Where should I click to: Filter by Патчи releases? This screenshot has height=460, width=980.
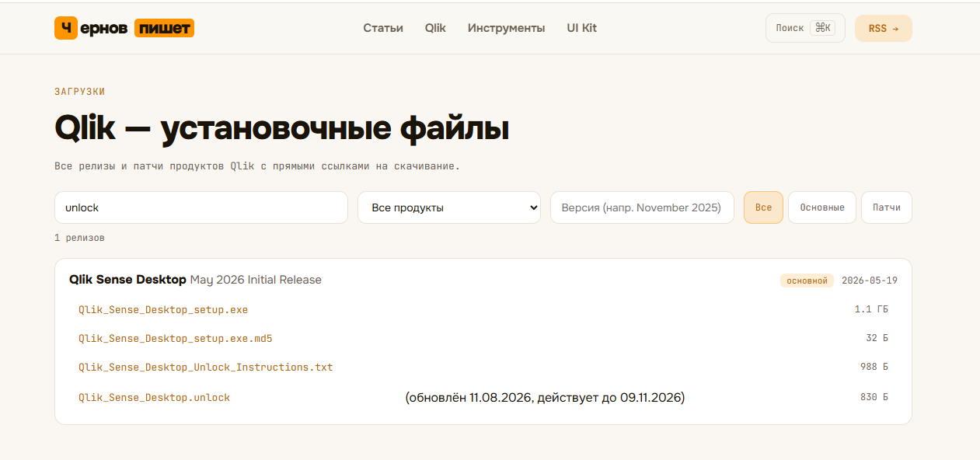[887, 207]
